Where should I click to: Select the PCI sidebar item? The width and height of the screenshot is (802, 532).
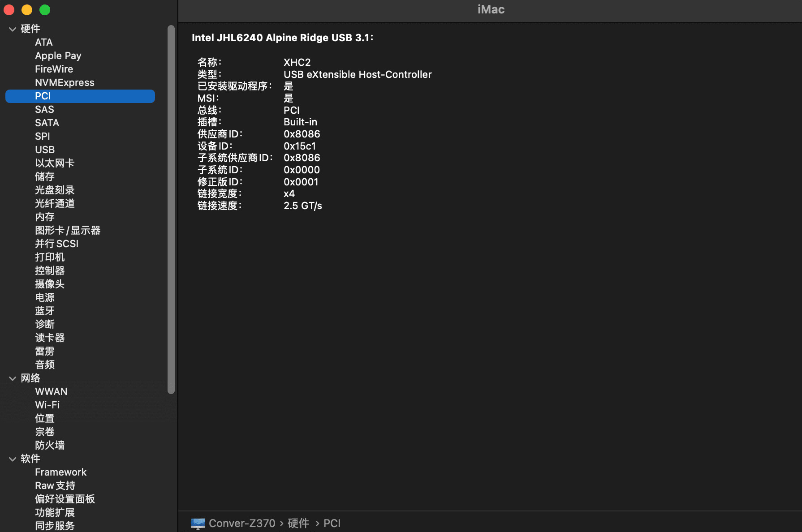[80, 96]
